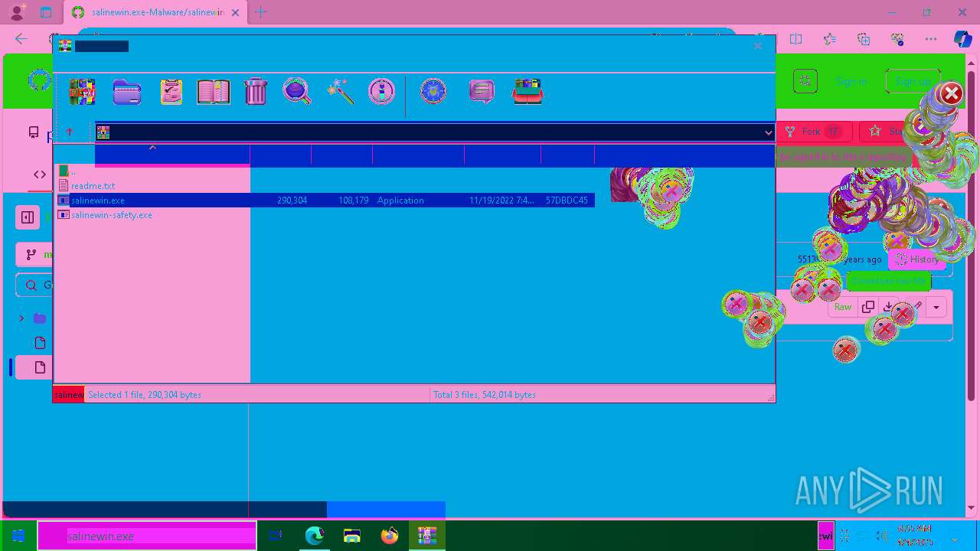This screenshot has width=980, height=551.
Task: Open browser Favorites star icon
Action: pyautogui.click(x=830, y=39)
